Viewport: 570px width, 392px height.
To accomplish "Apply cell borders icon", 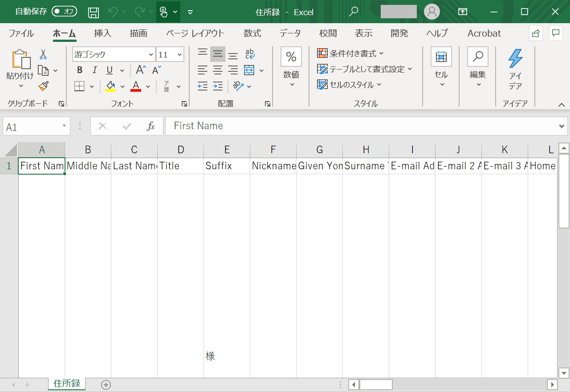I will pyautogui.click(x=80, y=86).
